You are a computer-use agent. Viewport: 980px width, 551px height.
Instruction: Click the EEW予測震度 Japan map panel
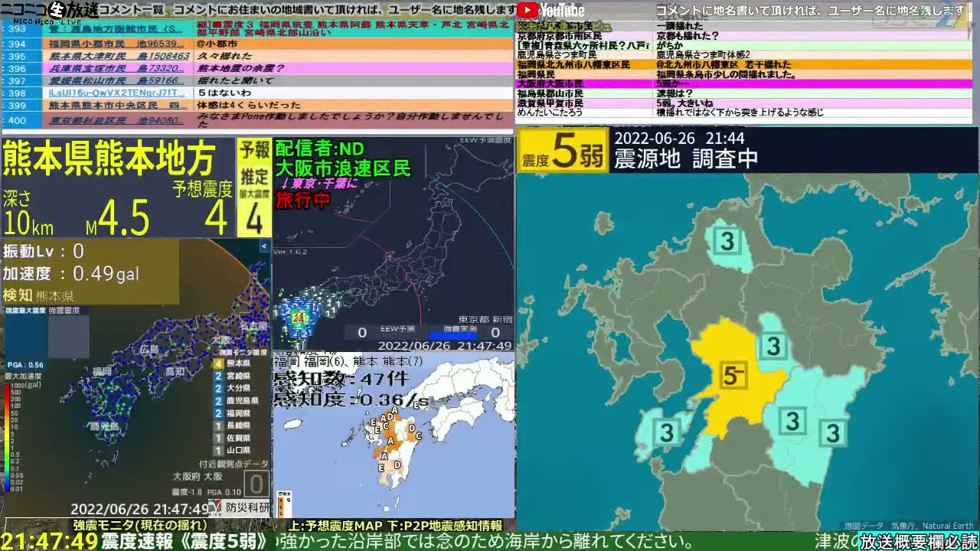click(394, 243)
